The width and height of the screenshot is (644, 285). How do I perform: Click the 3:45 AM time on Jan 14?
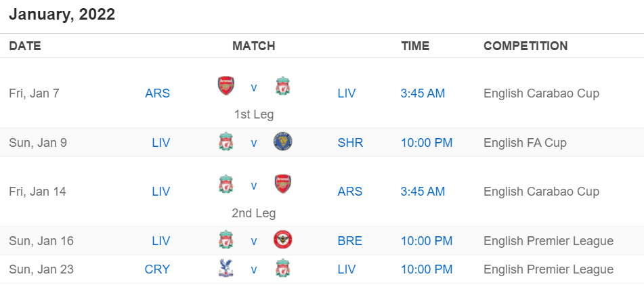[423, 192]
